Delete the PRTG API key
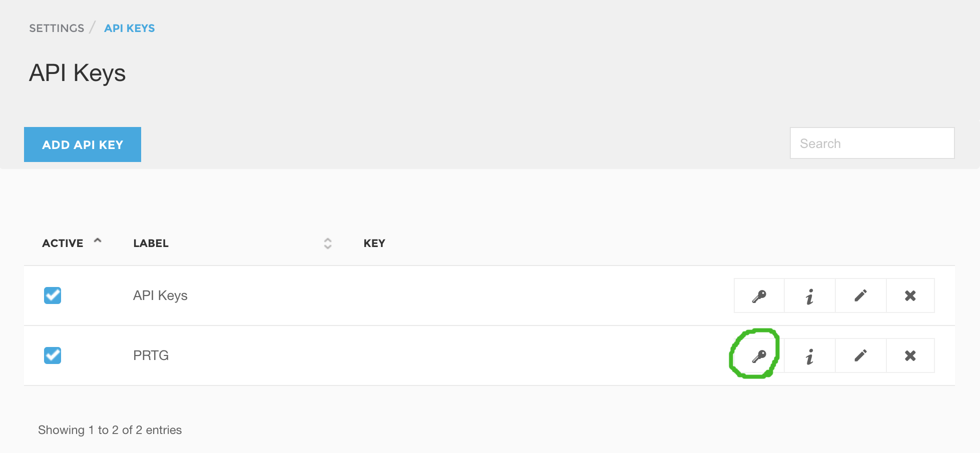Screen dimensions: 980x453 [x=910, y=355]
